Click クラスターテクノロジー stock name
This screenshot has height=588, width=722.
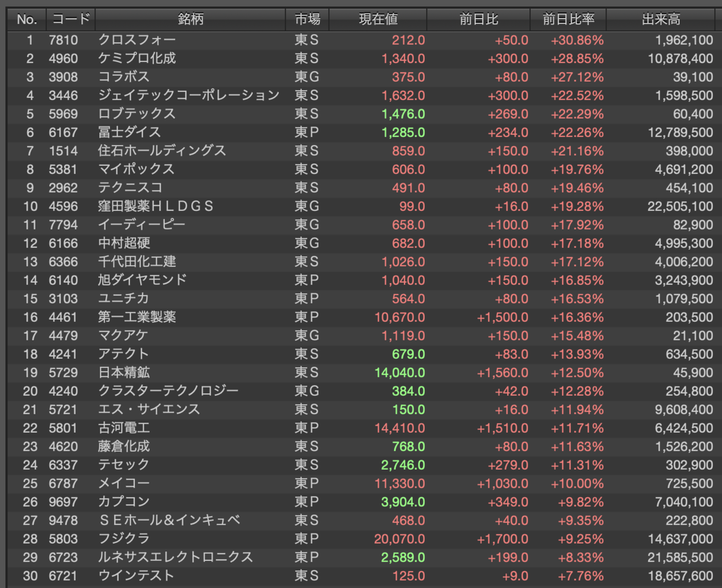(168, 391)
